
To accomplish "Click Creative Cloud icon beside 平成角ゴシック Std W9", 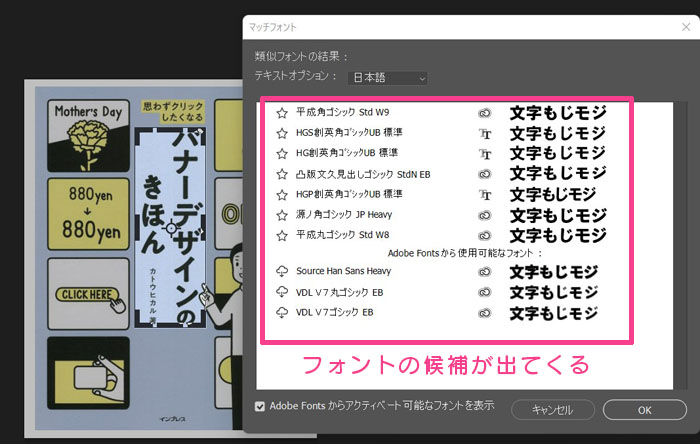I will [x=485, y=113].
